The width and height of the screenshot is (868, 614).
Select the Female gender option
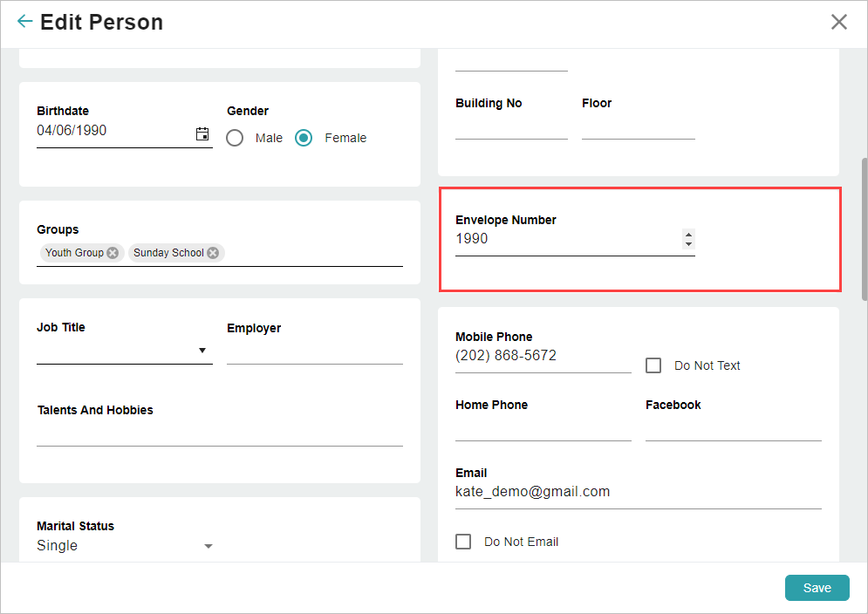(304, 138)
